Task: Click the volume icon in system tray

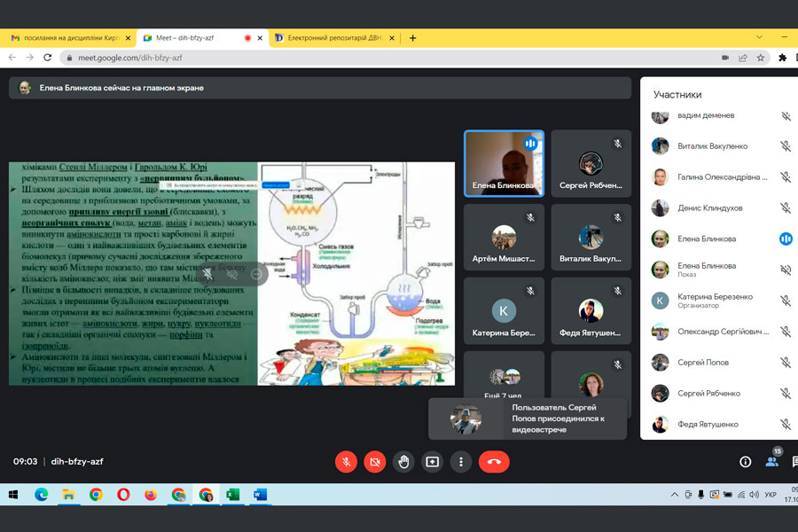Action: click(754, 495)
